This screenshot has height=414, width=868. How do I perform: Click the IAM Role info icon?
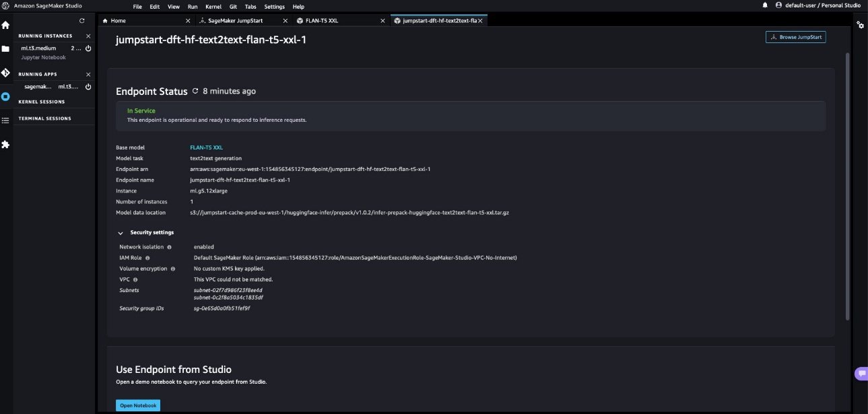pos(147,258)
